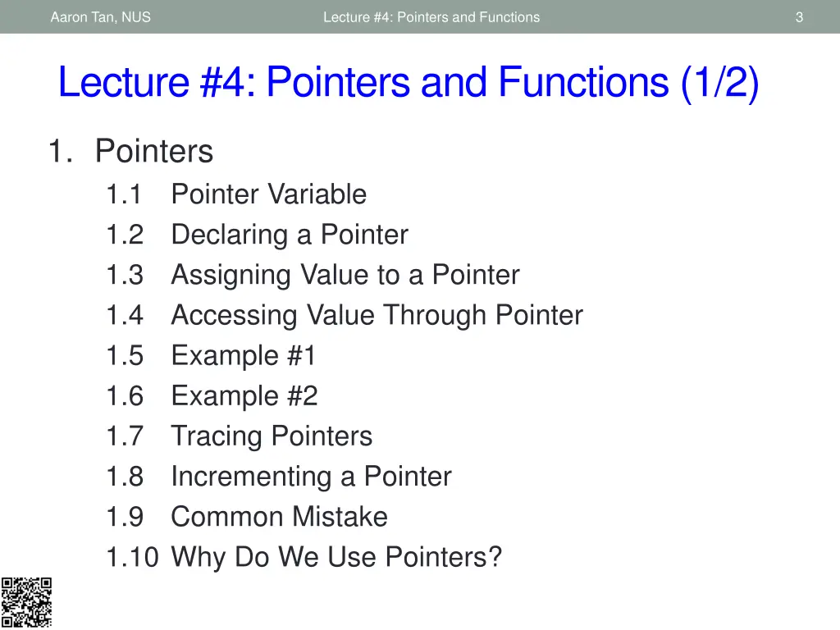Click the 1.10 section number label

click(131, 557)
